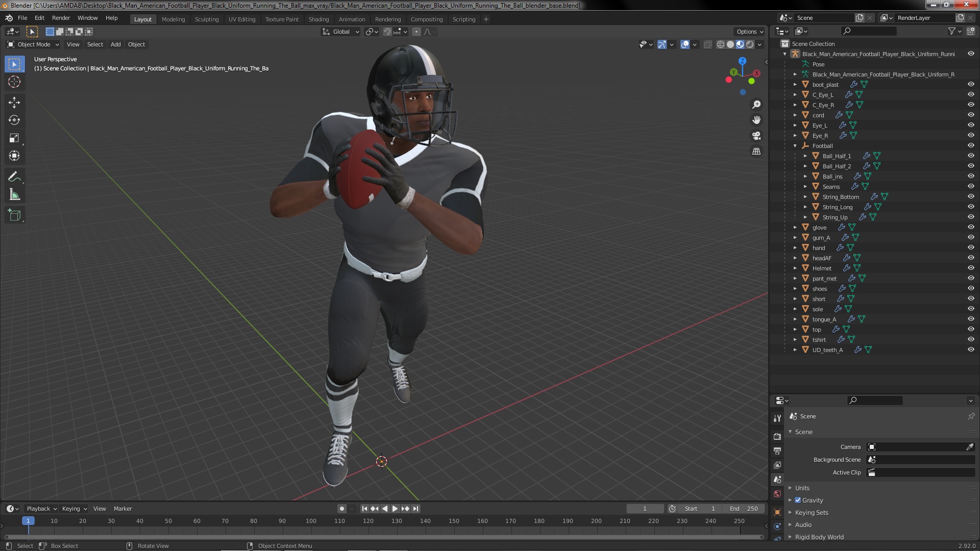
Task: Toggle proportional editing
Action: pyautogui.click(x=416, y=32)
